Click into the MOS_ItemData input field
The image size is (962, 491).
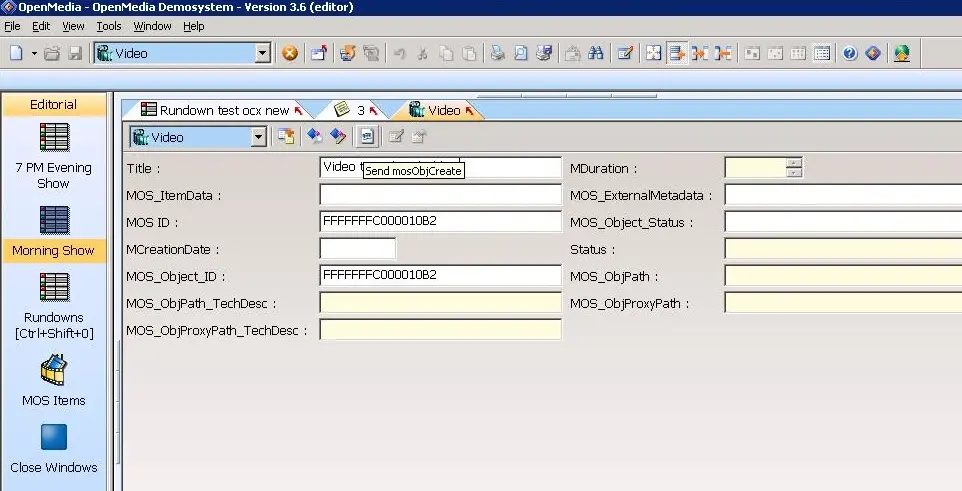(x=440, y=195)
